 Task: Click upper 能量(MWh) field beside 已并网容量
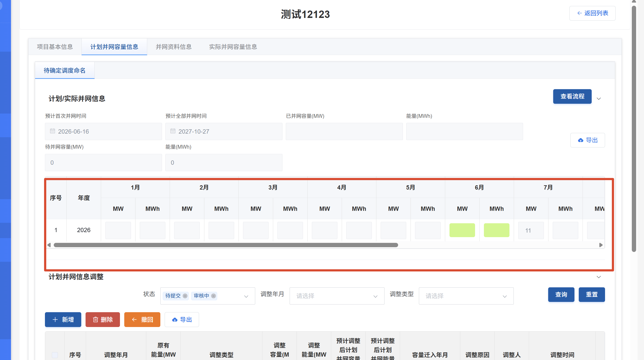(465, 131)
